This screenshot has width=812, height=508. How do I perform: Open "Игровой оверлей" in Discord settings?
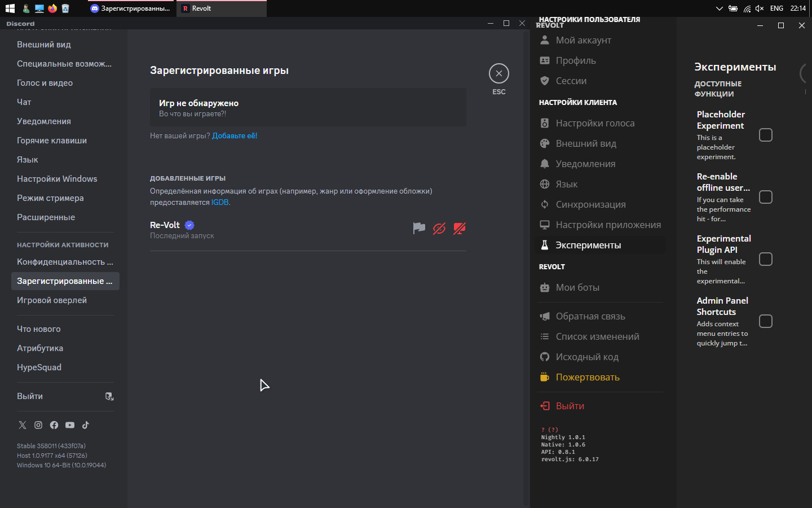click(x=65, y=300)
